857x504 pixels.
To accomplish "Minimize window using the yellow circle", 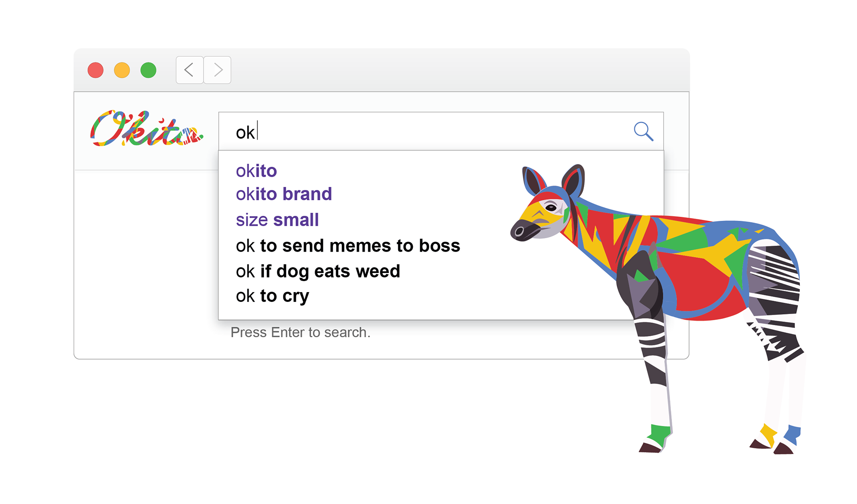I will [x=122, y=70].
